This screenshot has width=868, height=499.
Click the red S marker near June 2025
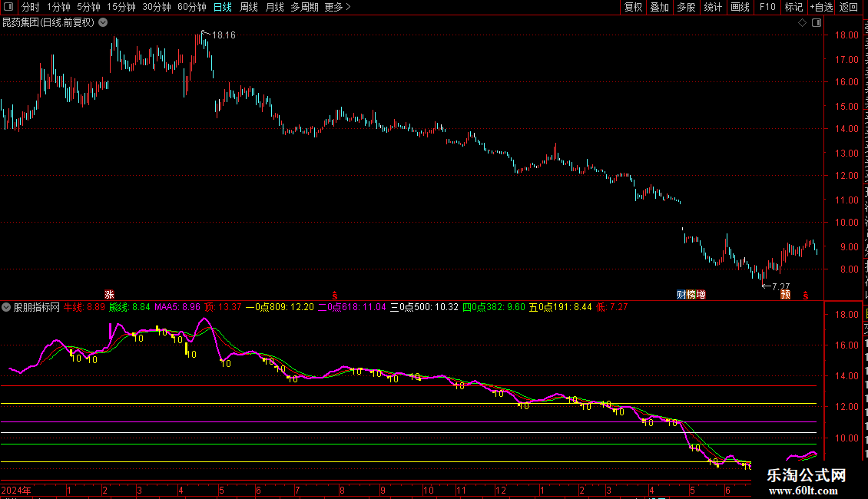[806, 296]
